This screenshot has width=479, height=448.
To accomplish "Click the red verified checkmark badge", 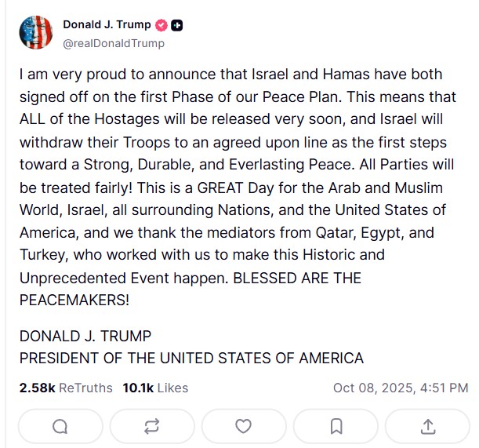I will [x=162, y=25].
